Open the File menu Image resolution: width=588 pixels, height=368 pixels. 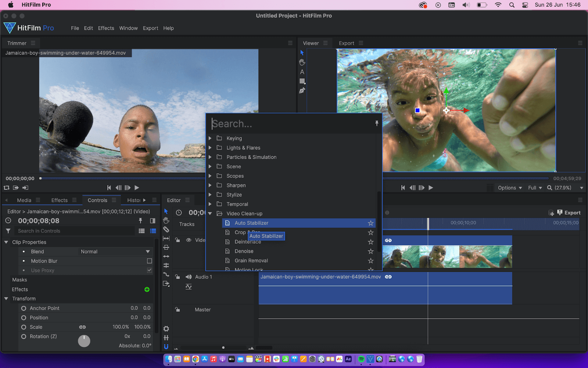tap(75, 28)
